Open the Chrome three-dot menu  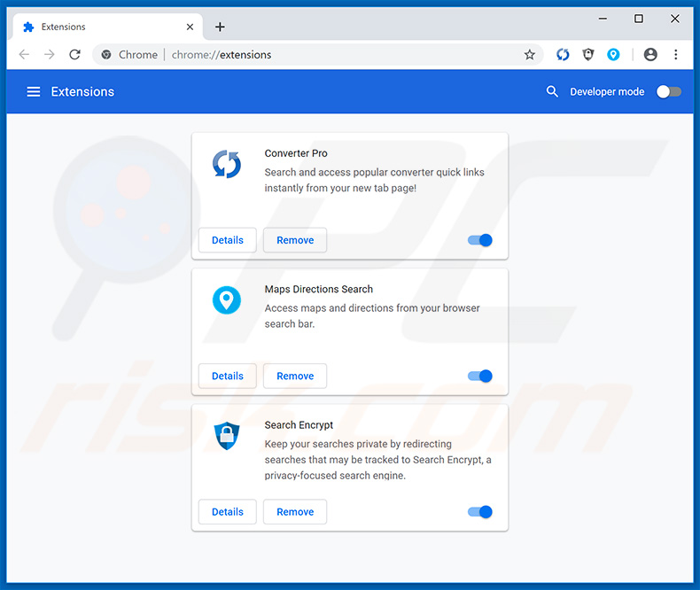coord(675,54)
